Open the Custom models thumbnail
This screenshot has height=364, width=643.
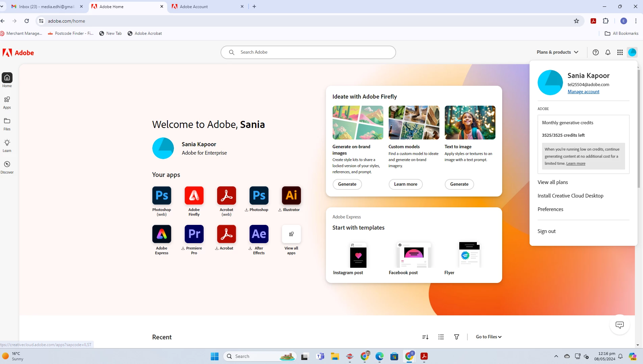point(414,123)
